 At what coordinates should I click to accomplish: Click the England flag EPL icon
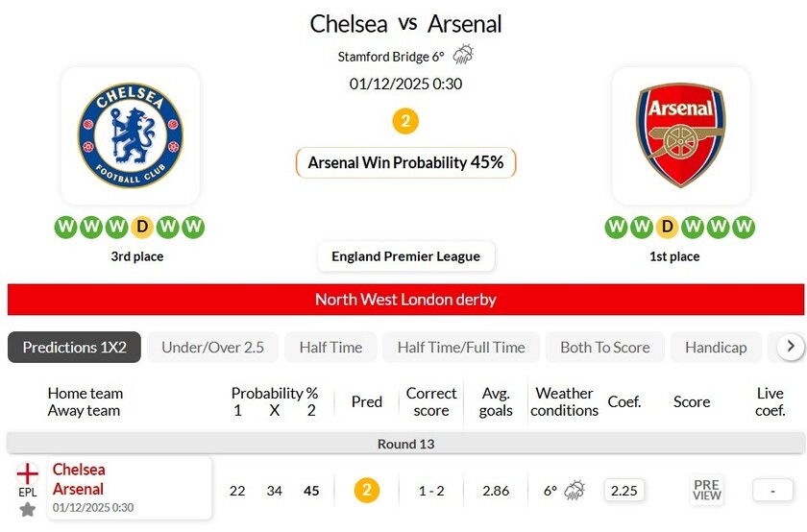(28, 473)
